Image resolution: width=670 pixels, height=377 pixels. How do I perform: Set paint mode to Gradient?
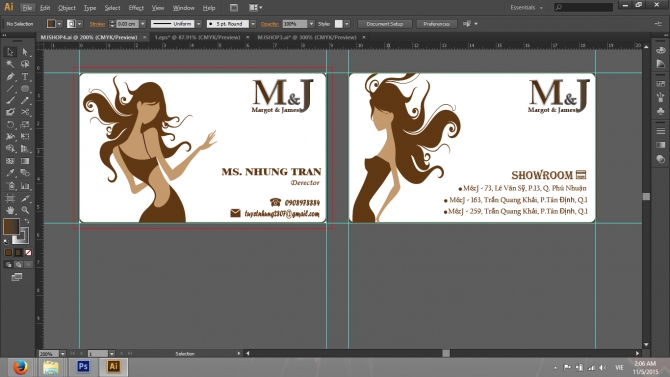point(18,253)
